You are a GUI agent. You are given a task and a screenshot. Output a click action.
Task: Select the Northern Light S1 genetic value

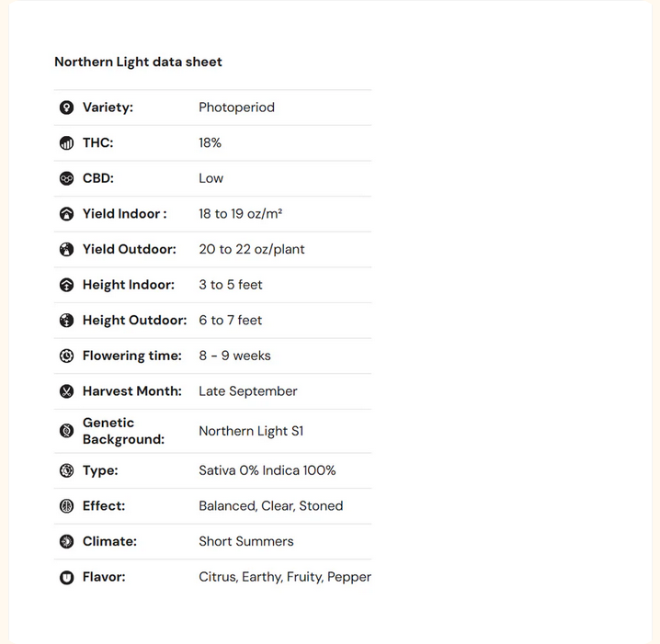(x=251, y=431)
